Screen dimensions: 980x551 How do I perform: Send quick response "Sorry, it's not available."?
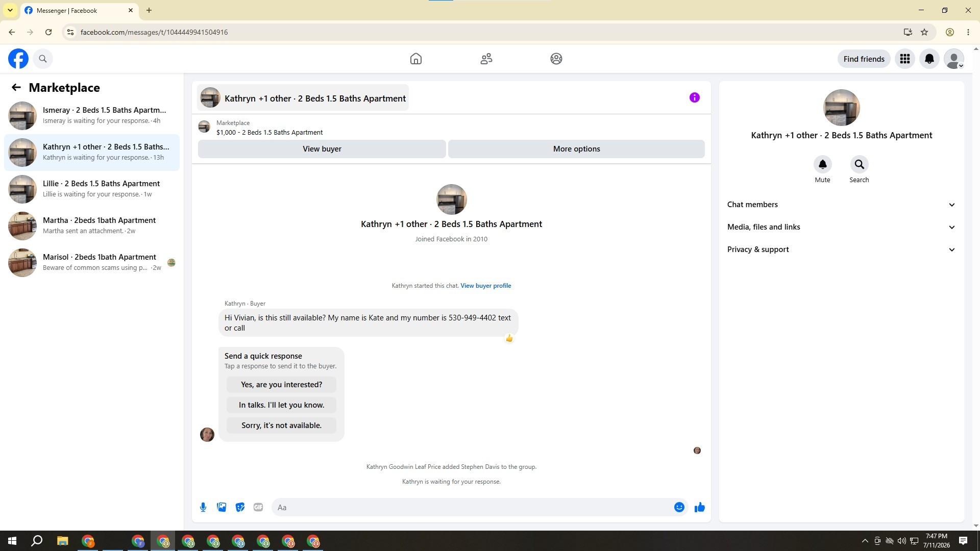click(281, 425)
